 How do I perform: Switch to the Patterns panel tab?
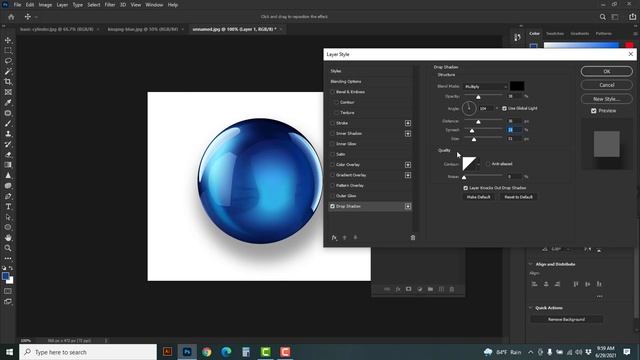603,33
